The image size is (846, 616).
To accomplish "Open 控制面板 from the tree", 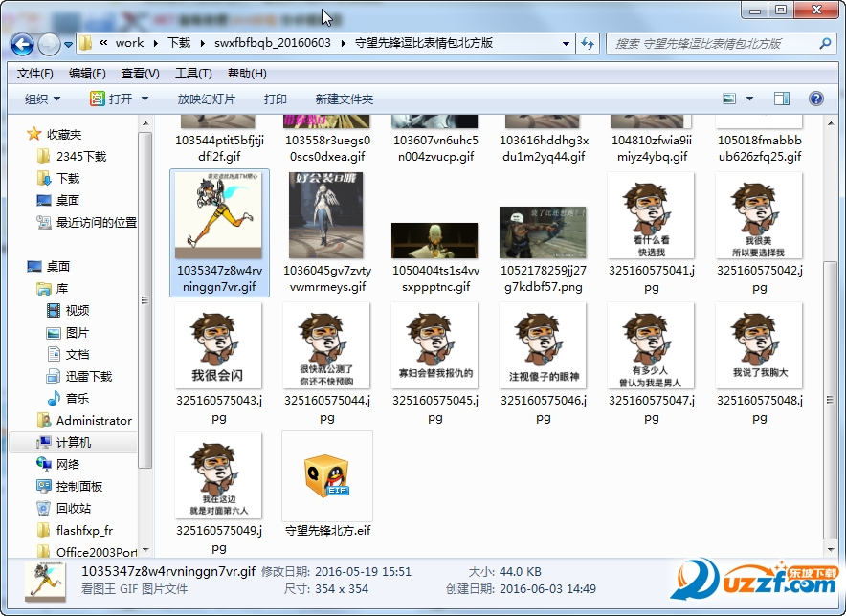I will (69, 487).
